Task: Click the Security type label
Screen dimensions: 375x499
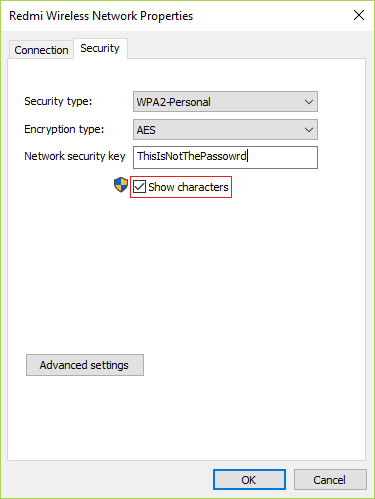Action: [58, 101]
